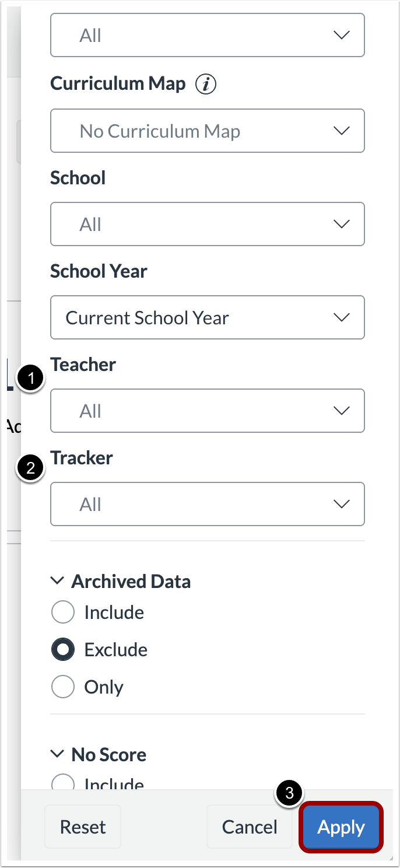Select the Include option under No Score

(63, 783)
